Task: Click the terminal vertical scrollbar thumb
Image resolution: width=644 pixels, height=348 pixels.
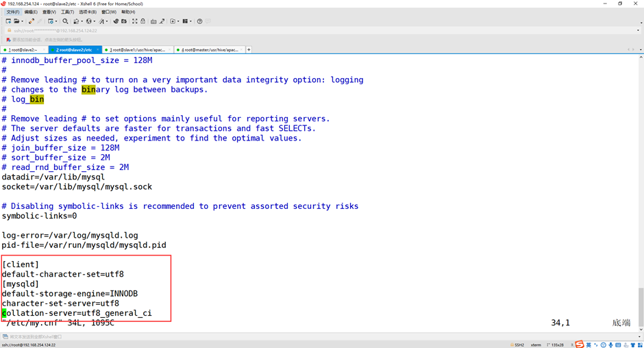Action: (x=641, y=306)
